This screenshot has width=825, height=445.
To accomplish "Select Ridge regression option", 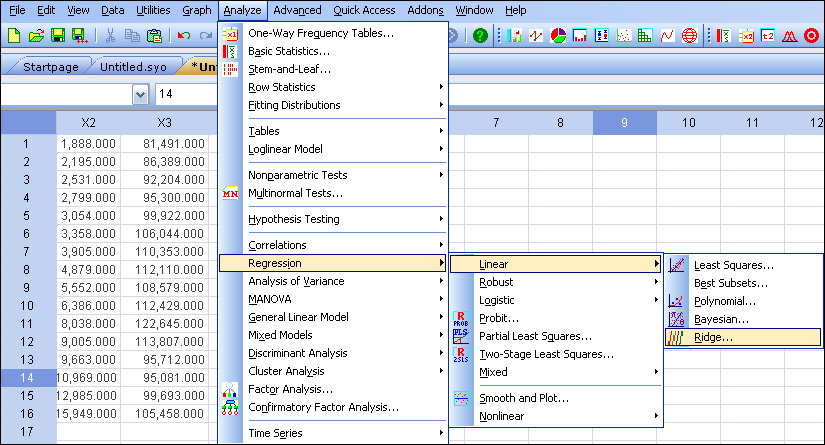I will [x=742, y=337].
